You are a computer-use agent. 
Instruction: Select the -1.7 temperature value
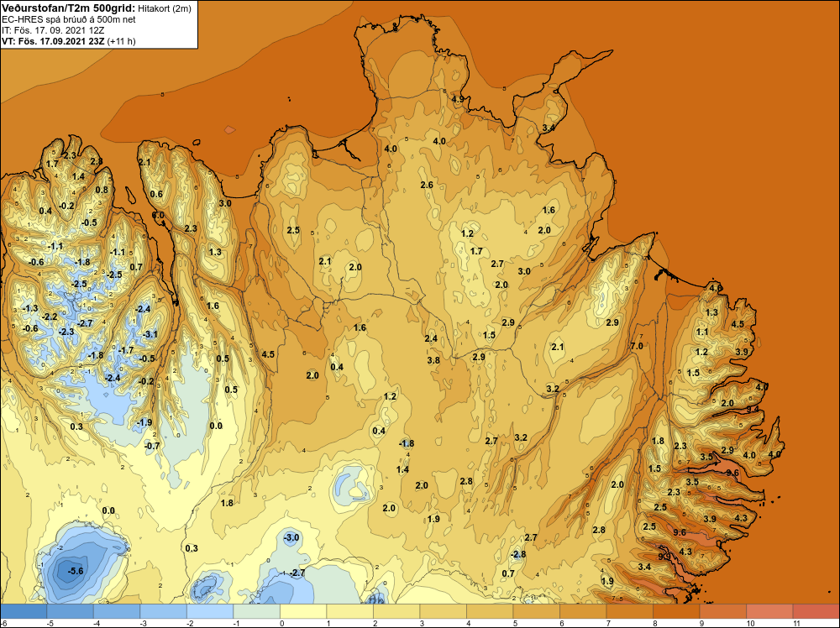pos(126,350)
